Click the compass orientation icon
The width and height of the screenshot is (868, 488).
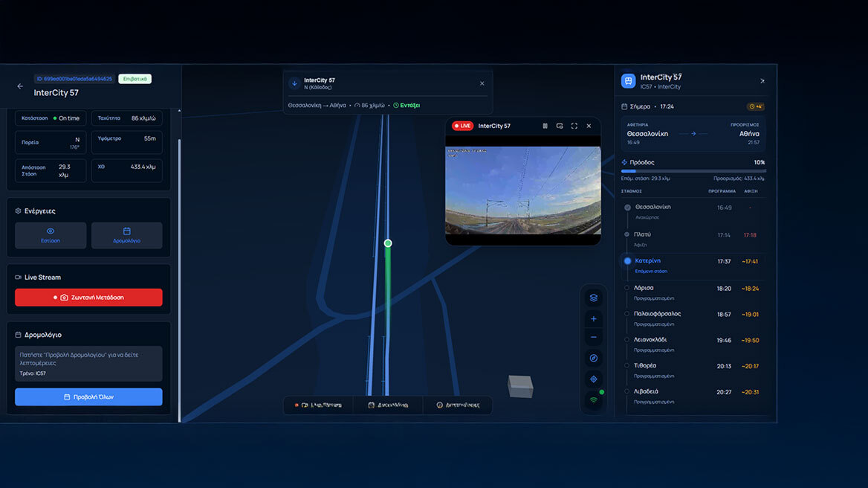[593, 358]
